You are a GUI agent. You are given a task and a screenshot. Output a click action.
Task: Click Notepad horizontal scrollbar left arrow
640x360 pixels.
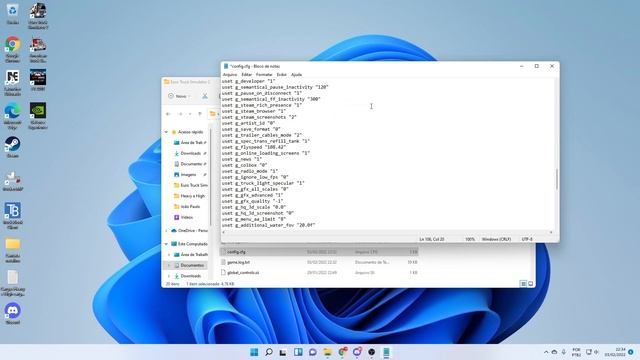224,232
